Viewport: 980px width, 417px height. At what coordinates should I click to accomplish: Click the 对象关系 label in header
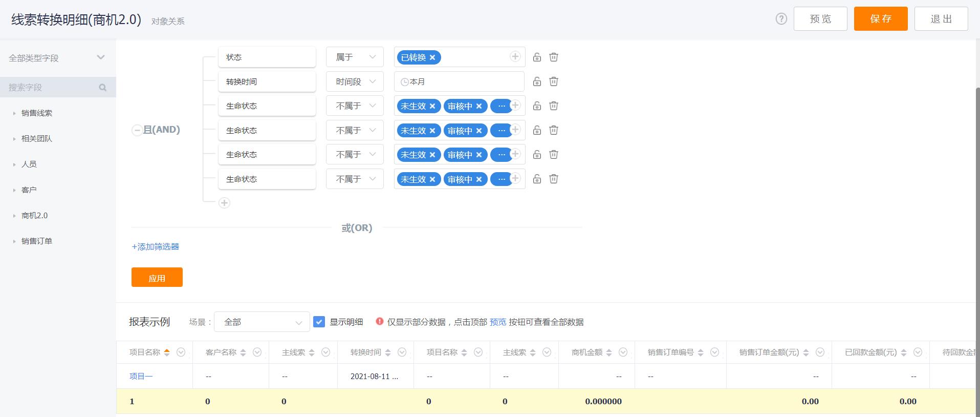point(168,21)
